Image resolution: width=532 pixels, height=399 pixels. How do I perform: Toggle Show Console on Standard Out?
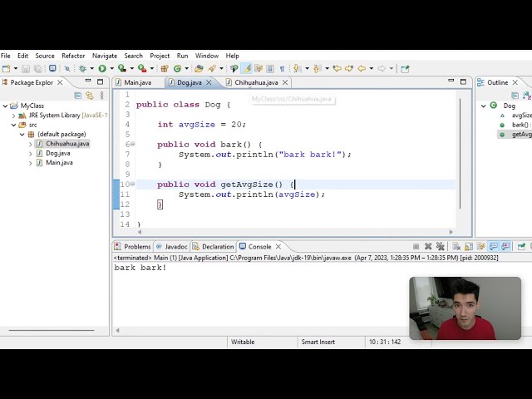click(x=493, y=247)
